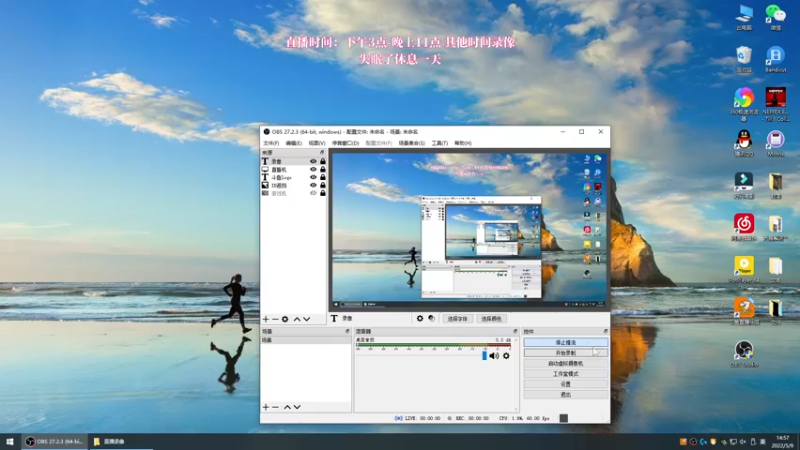Move scene up with the arrow icon
This screenshot has height=450, width=800.
point(287,407)
